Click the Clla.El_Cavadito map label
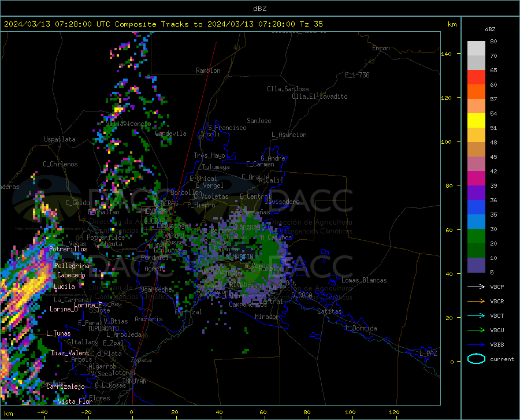Image resolution: width=520 pixels, height=420 pixels. click(320, 96)
